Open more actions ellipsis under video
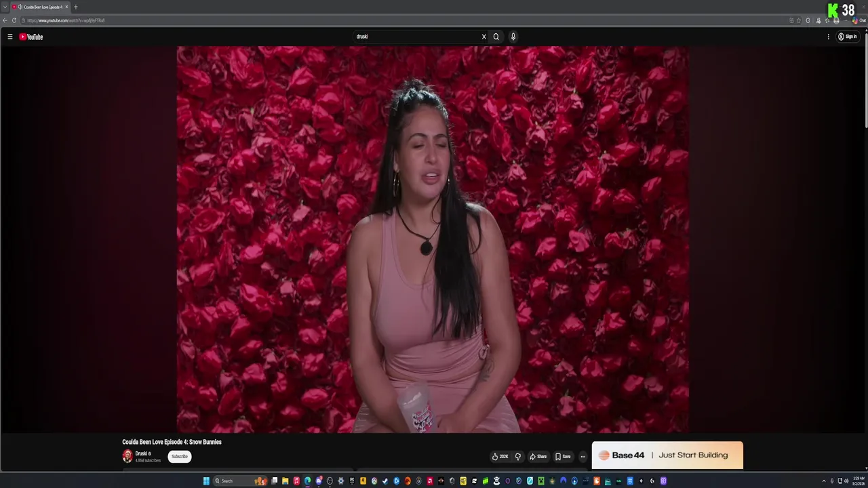This screenshot has width=868, height=488. [x=583, y=457]
